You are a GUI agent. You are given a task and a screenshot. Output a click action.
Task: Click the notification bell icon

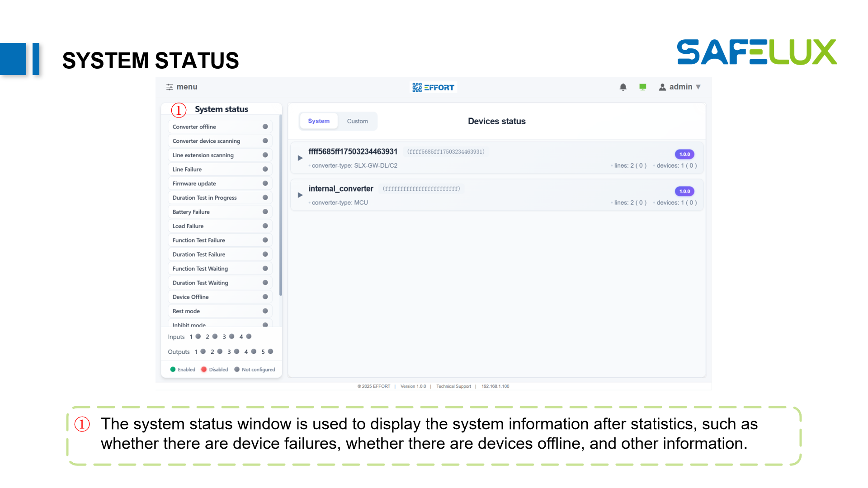pyautogui.click(x=623, y=87)
